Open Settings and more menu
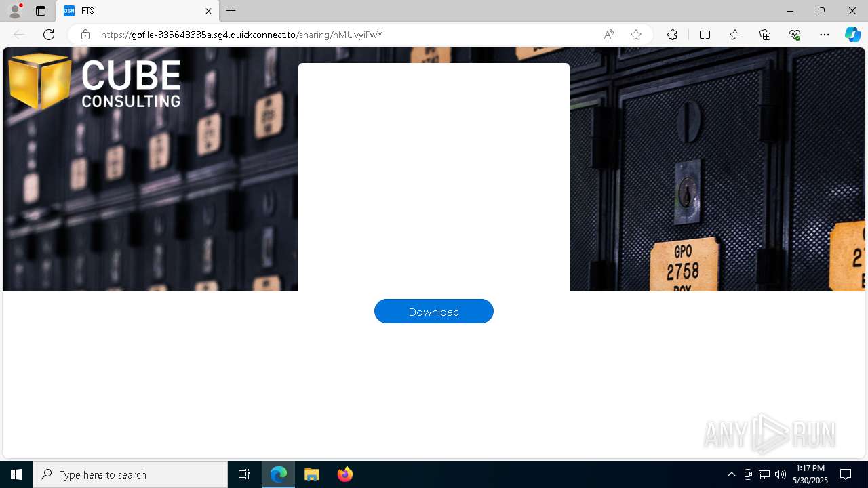The height and width of the screenshot is (488, 868). [x=825, y=35]
